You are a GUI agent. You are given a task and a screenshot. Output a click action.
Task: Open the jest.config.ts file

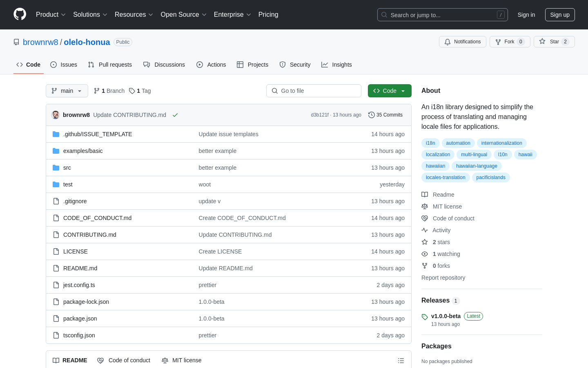point(79,285)
